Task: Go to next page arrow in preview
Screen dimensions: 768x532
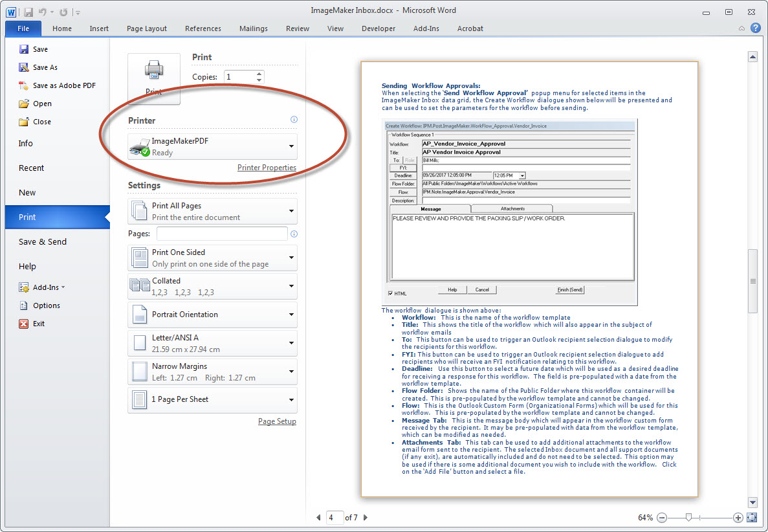Action: coord(366,517)
